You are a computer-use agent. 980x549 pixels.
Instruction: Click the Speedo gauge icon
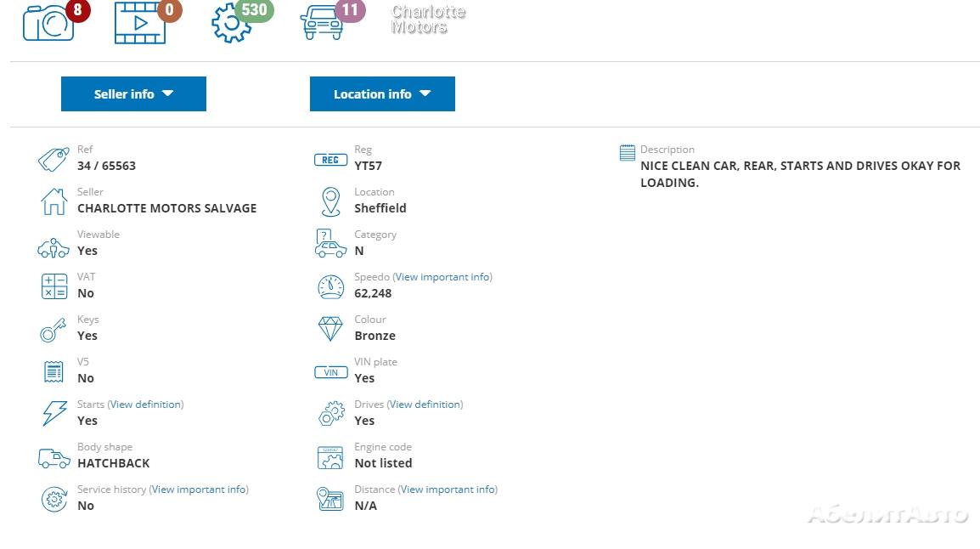click(x=330, y=286)
